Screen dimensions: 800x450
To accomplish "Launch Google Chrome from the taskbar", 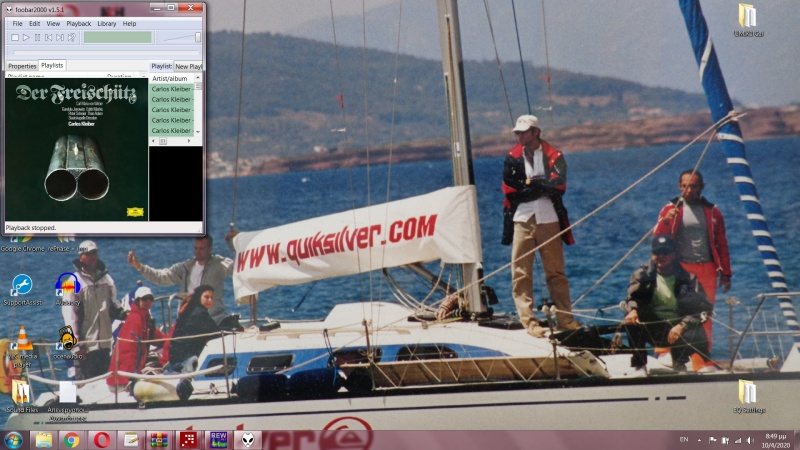I will (x=71, y=440).
